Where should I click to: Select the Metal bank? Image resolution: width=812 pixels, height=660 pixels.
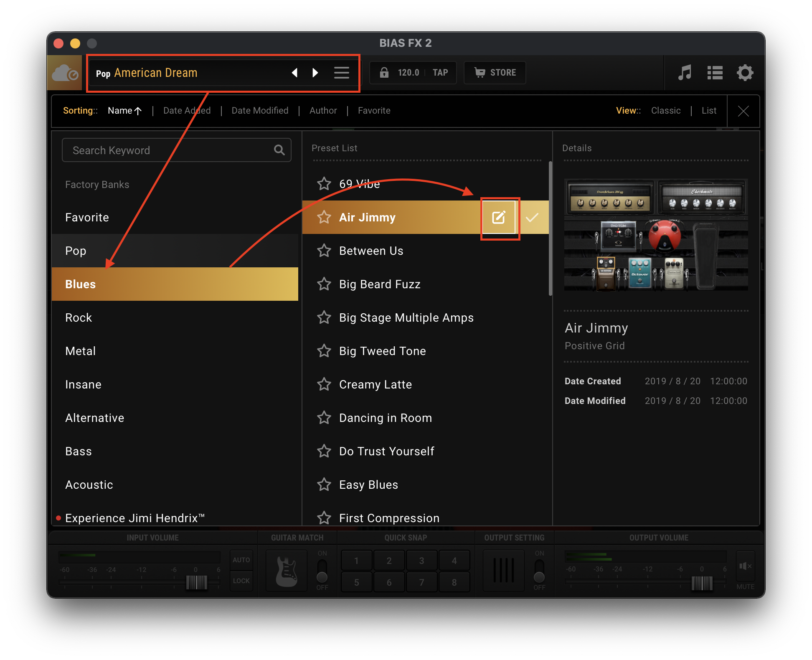pos(175,351)
